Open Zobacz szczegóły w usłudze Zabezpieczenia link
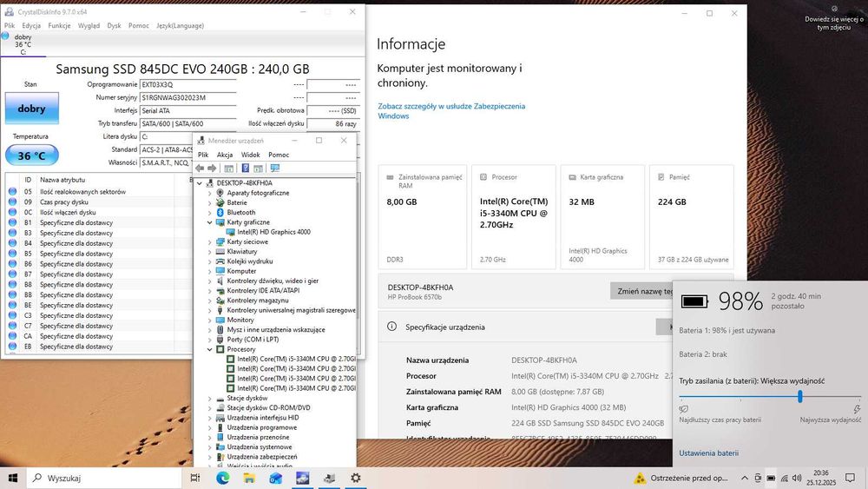868x489 pixels. click(451, 111)
